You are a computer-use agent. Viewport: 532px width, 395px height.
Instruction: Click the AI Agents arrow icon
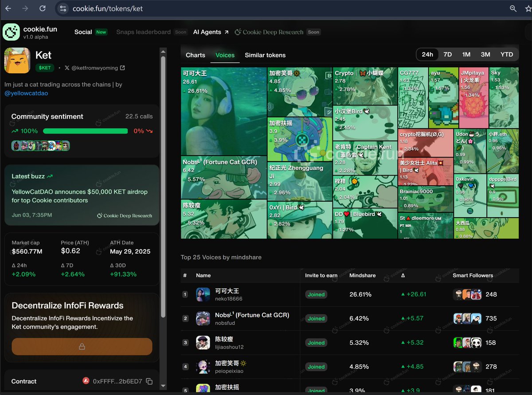tap(227, 32)
